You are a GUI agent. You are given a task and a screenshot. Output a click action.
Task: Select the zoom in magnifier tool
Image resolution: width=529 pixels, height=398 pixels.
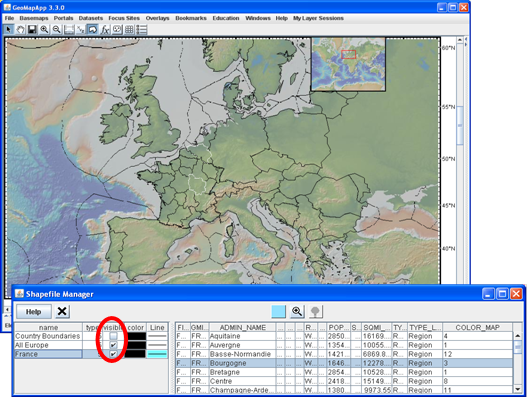[44, 30]
